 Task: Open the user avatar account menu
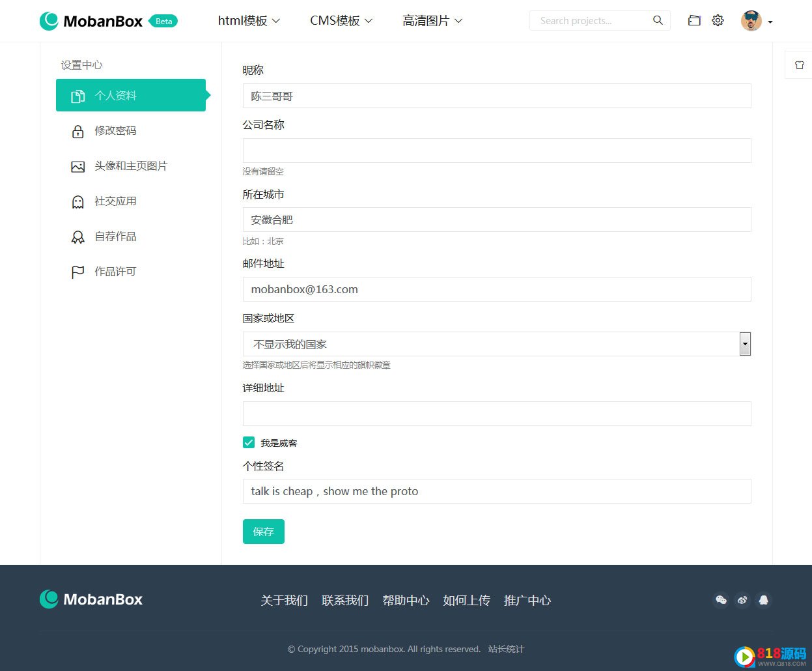point(757,21)
